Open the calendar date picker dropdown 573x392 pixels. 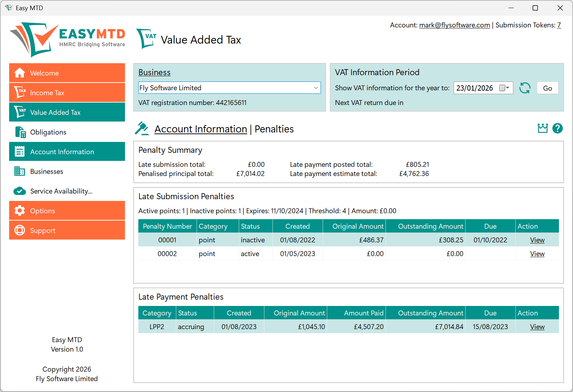tap(504, 88)
